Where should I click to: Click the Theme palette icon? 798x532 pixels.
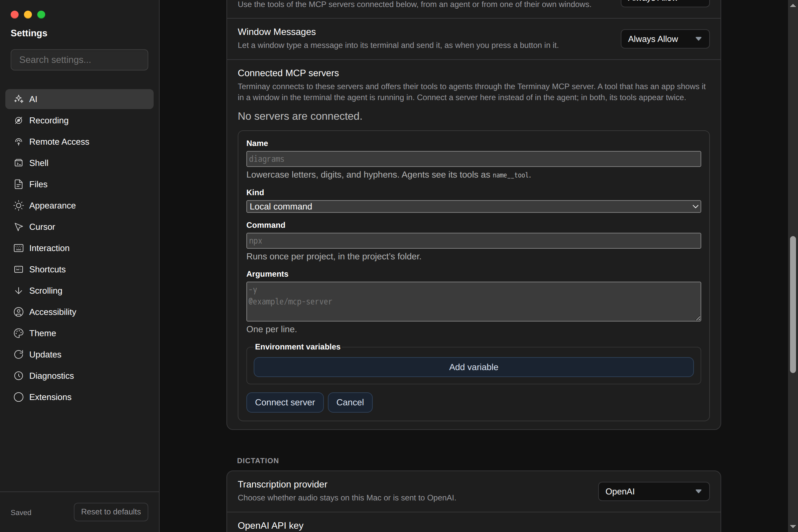[x=19, y=333]
